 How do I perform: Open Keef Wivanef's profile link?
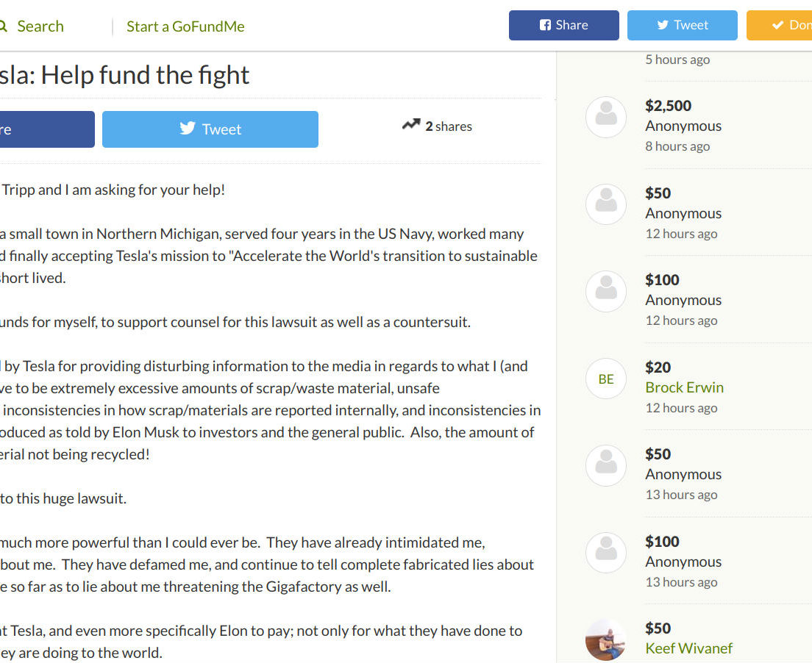(688, 648)
